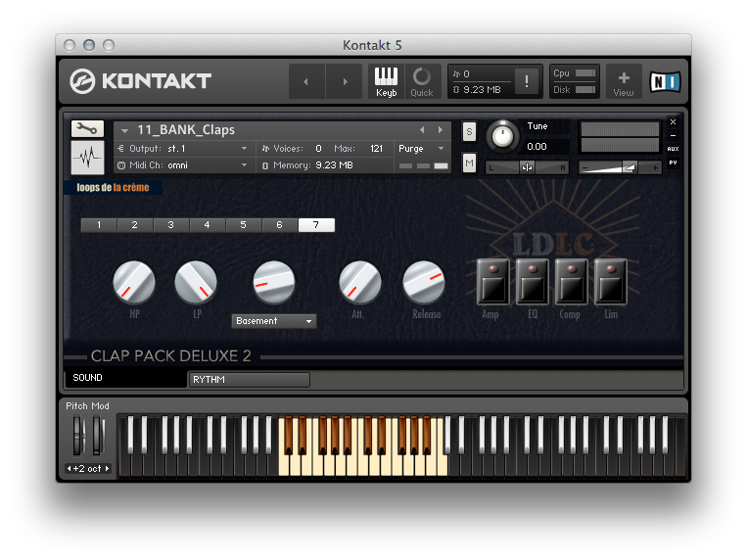Click the volume slider

point(621,167)
